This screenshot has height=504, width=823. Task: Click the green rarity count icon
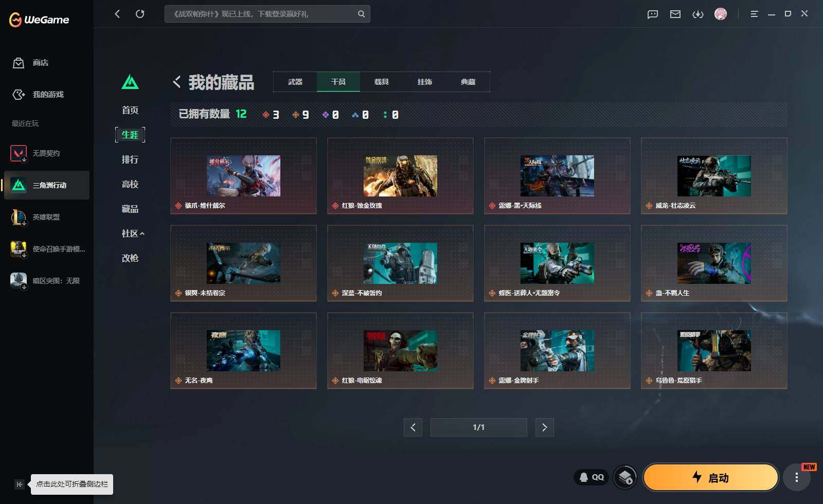tap(385, 115)
